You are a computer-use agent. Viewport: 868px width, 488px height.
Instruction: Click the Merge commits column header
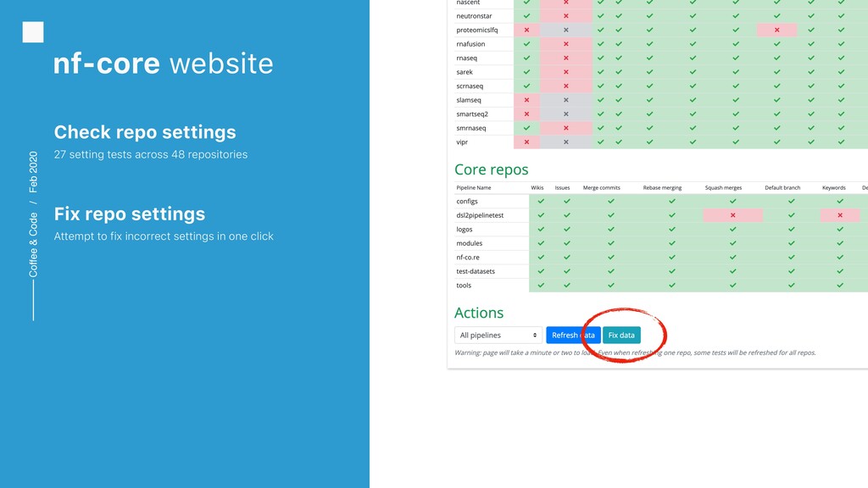tap(601, 187)
